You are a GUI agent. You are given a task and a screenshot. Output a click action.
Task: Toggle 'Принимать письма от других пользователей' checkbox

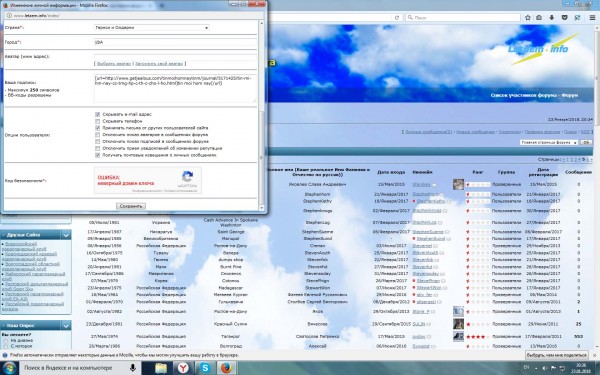[x=98, y=128]
